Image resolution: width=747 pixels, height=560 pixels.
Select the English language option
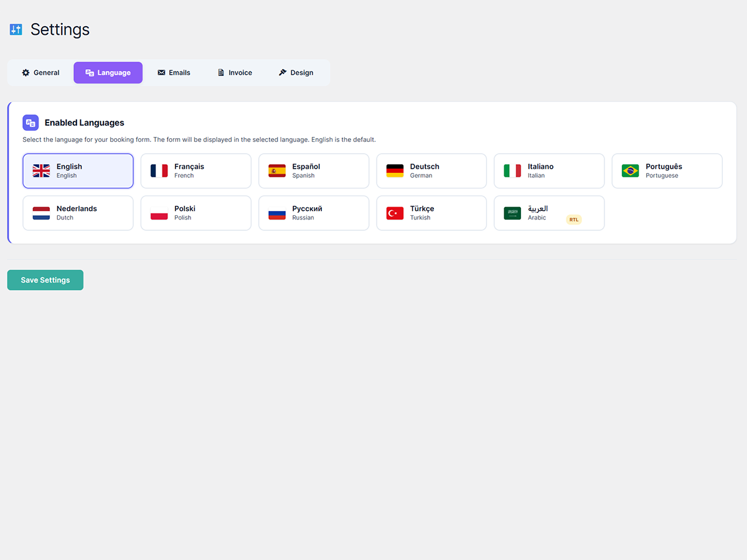point(78,171)
